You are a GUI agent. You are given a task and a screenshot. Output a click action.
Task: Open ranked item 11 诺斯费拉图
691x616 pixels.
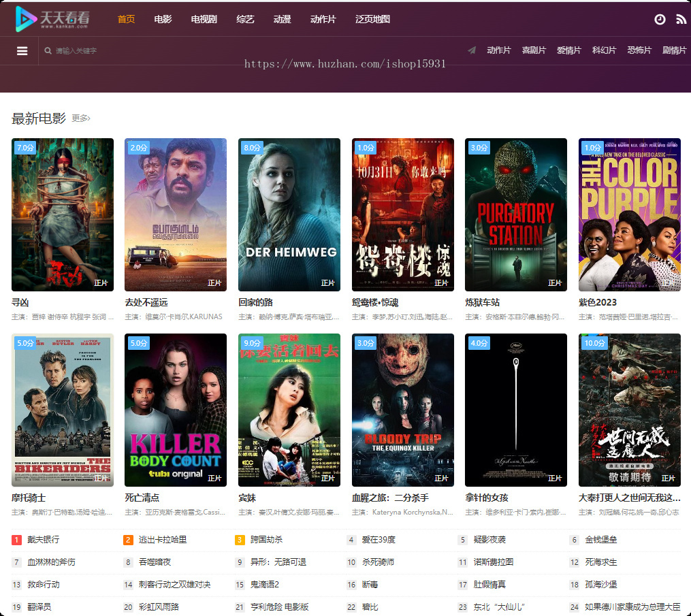[494, 562]
